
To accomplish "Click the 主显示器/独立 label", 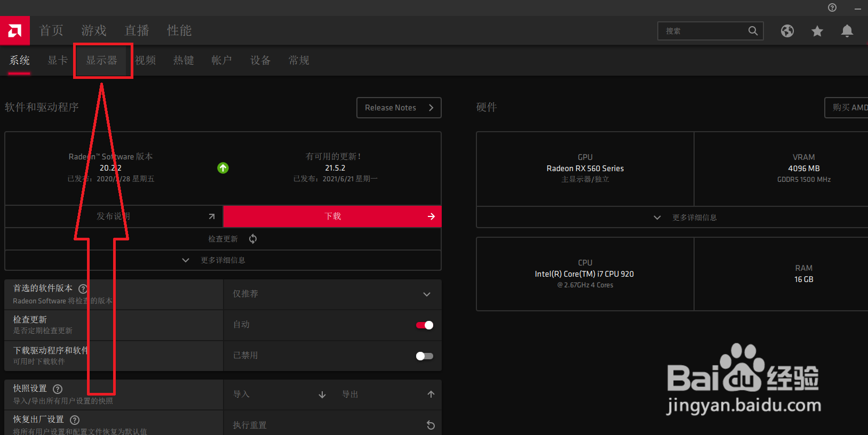I will [585, 180].
